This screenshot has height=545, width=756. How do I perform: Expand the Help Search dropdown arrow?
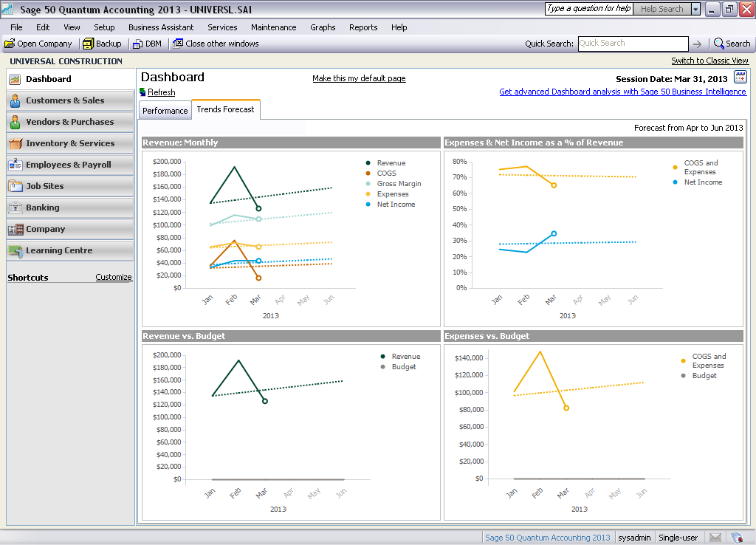[x=695, y=9]
